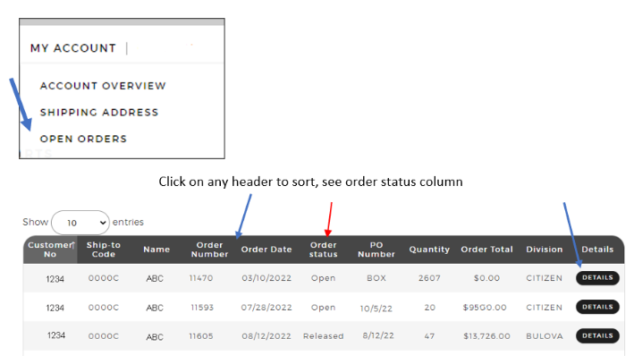
Task: Click the quantity 2607 cell
Action: pos(429,278)
